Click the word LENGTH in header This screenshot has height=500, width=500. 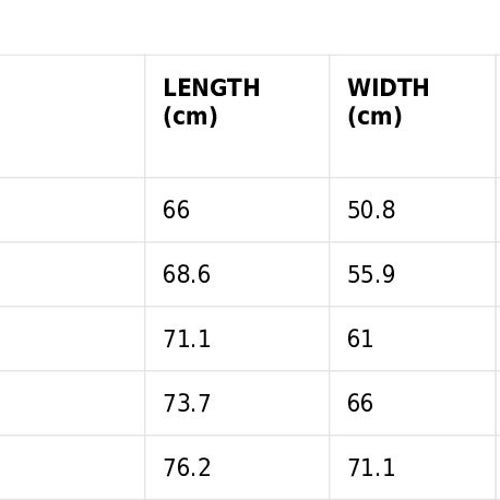pos(212,88)
